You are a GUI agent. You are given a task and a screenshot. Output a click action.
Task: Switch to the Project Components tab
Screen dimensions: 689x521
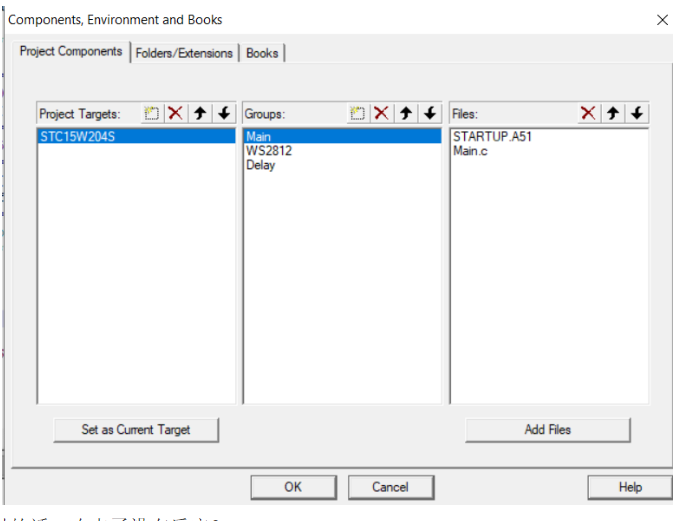coord(71,51)
